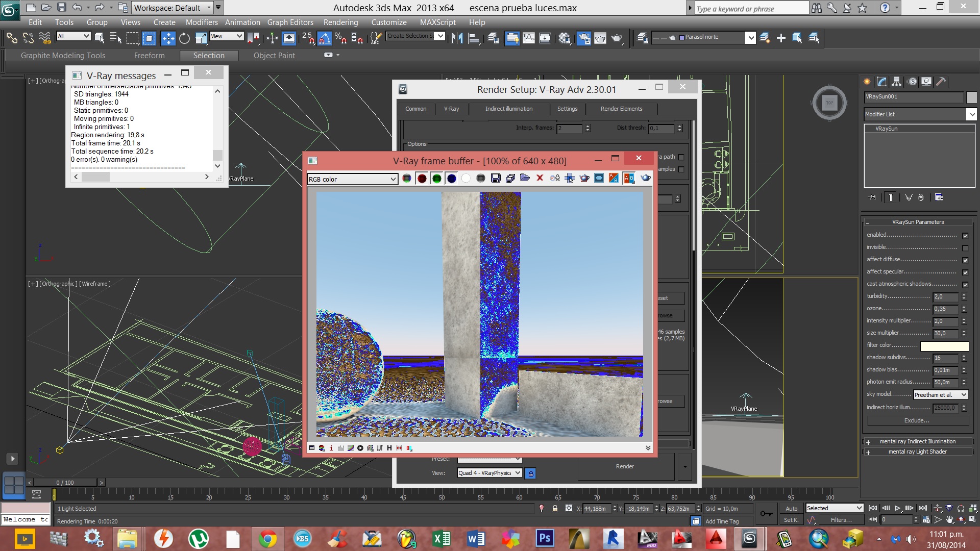
Task: Open the Rendering menu
Action: [340, 22]
